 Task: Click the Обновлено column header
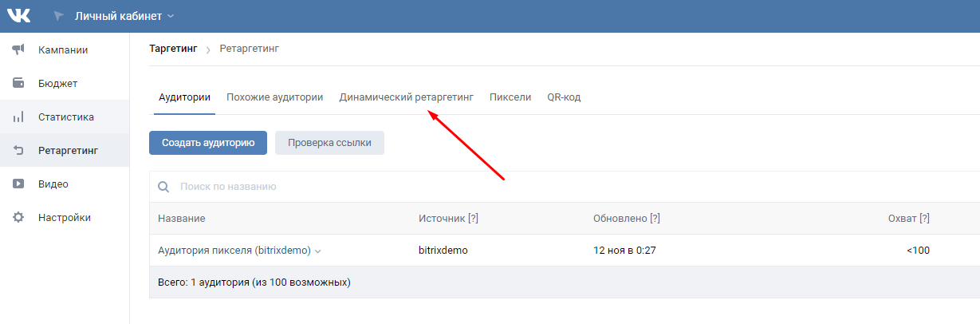pos(620,219)
